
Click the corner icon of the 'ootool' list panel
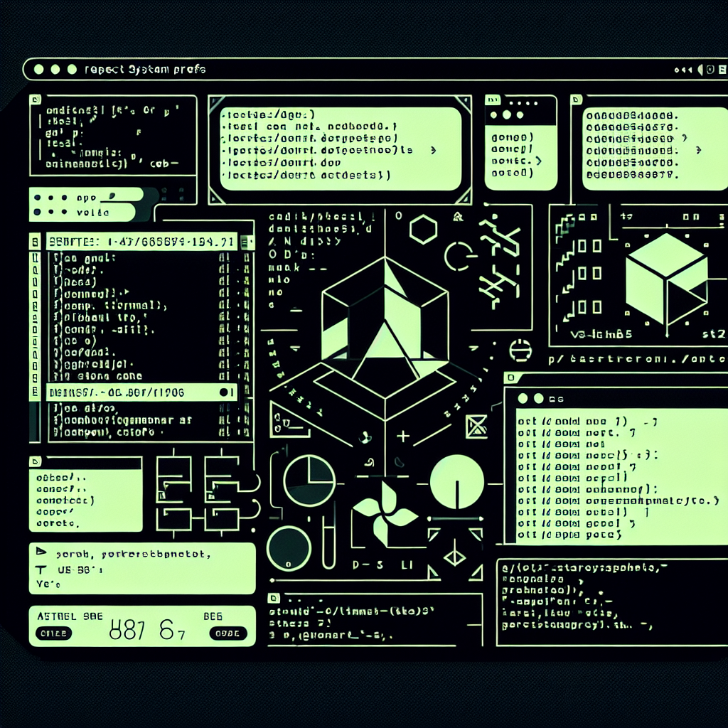pos(36,461)
